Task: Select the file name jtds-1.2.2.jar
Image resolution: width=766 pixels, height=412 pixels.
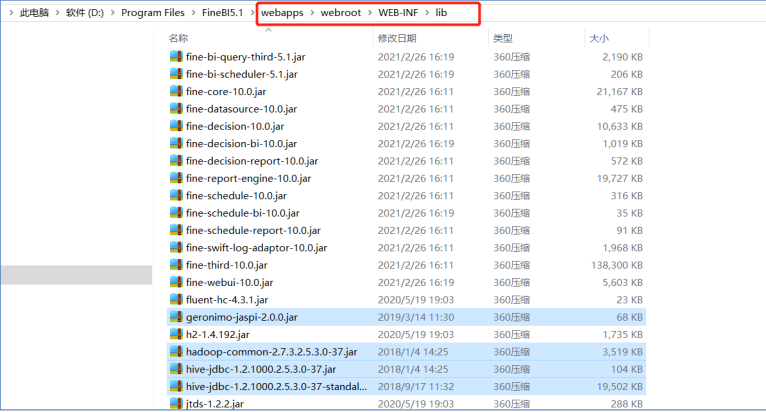Action: (215, 404)
